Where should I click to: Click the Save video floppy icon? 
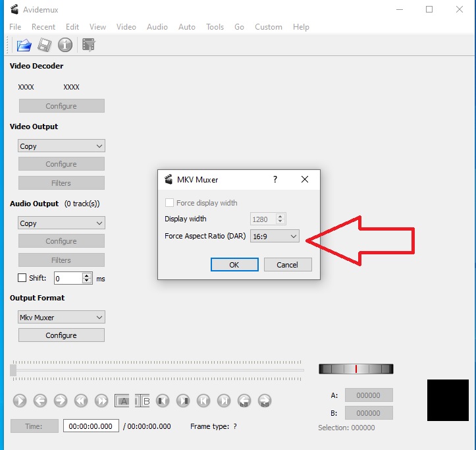click(45, 45)
